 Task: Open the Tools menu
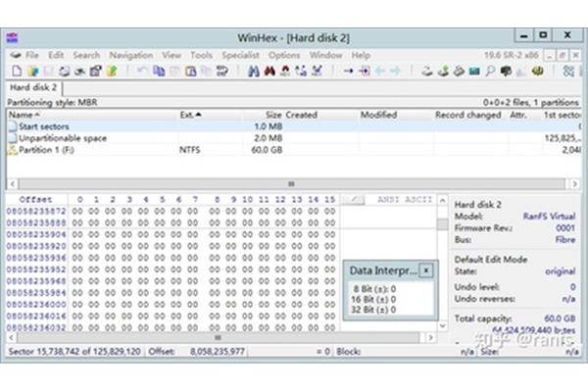pyautogui.click(x=201, y=55)
